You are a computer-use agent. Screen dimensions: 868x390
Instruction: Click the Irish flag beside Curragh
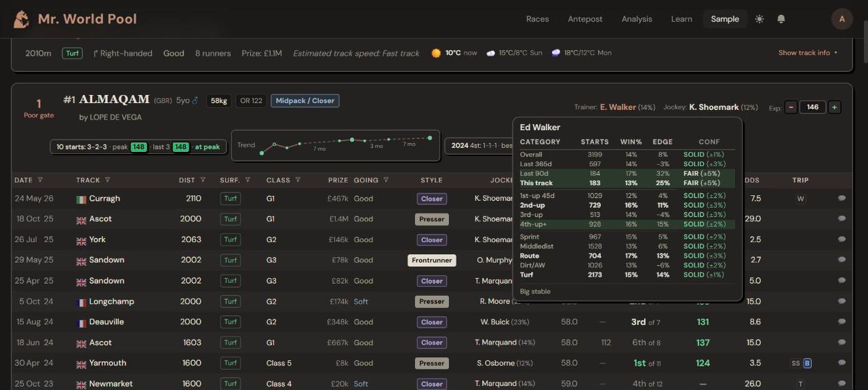coord(81,199)
